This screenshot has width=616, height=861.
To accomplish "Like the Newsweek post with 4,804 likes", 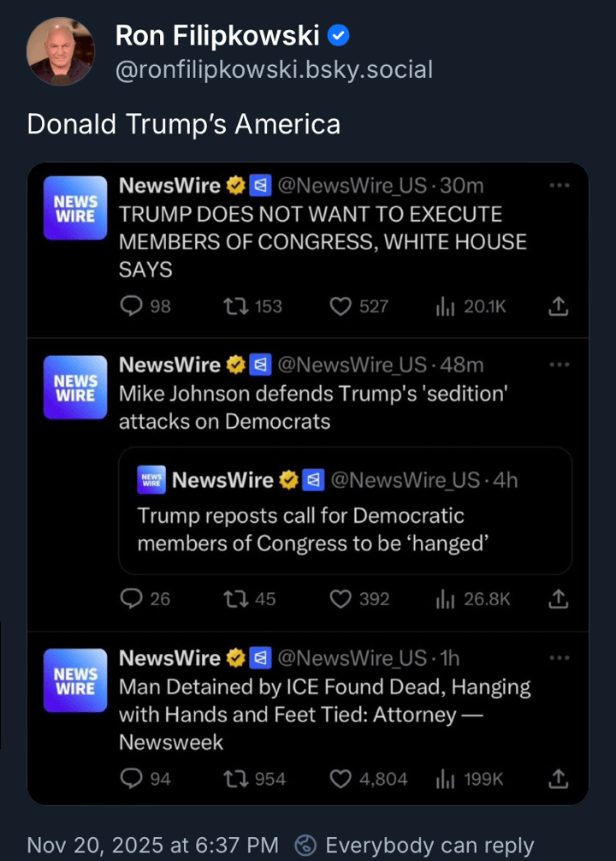I will tap(341, 778).
